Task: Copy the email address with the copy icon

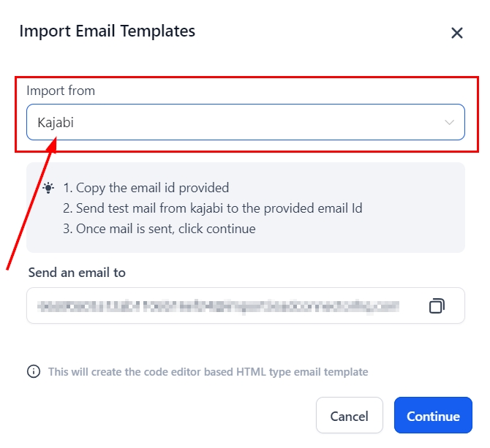Action: [x=437, y=305]
